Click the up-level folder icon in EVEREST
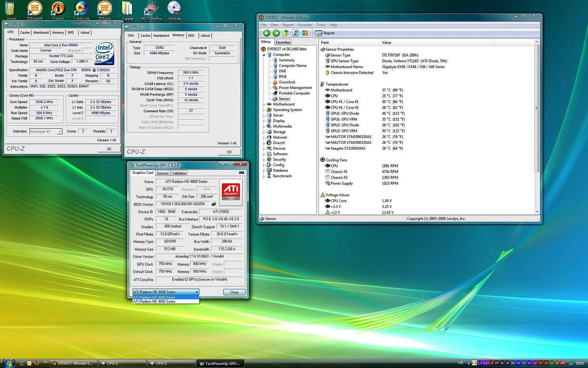This screenshot has width=588, height=368. [285, 33]
